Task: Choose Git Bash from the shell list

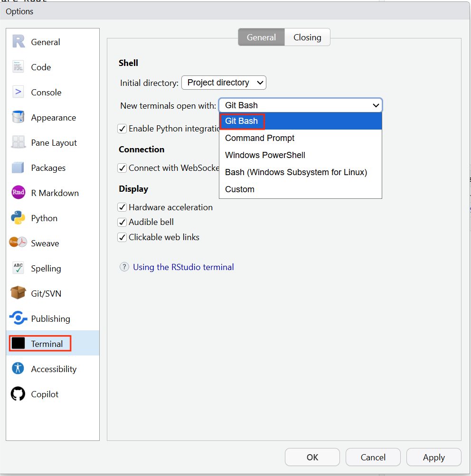Action: pyautogui.click(x=301, y=121)
